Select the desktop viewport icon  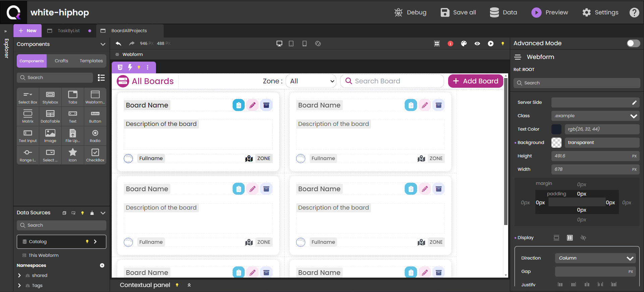[279, 44]
